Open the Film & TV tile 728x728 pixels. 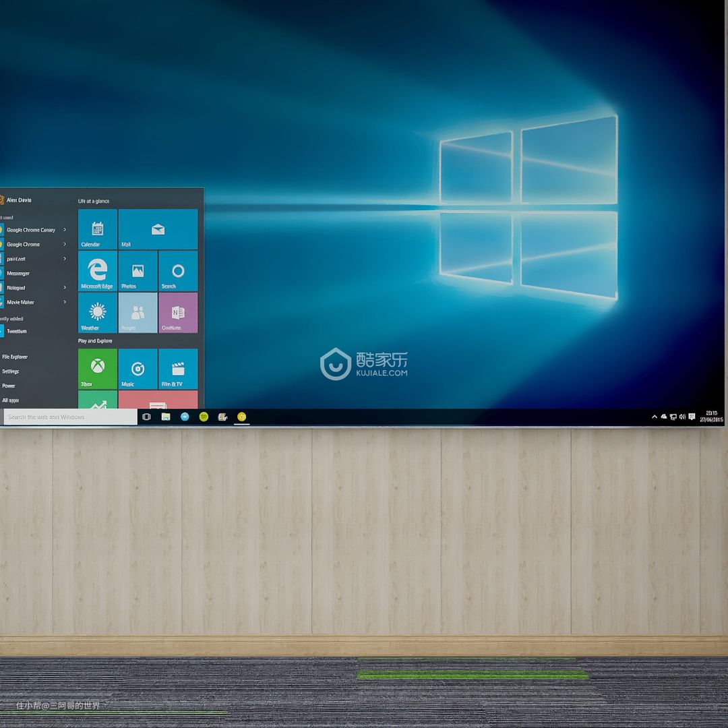click(178, 369)
